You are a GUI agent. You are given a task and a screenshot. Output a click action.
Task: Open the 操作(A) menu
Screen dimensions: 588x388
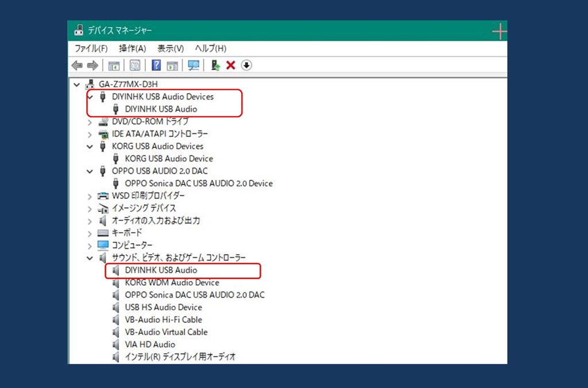(133, 48)
